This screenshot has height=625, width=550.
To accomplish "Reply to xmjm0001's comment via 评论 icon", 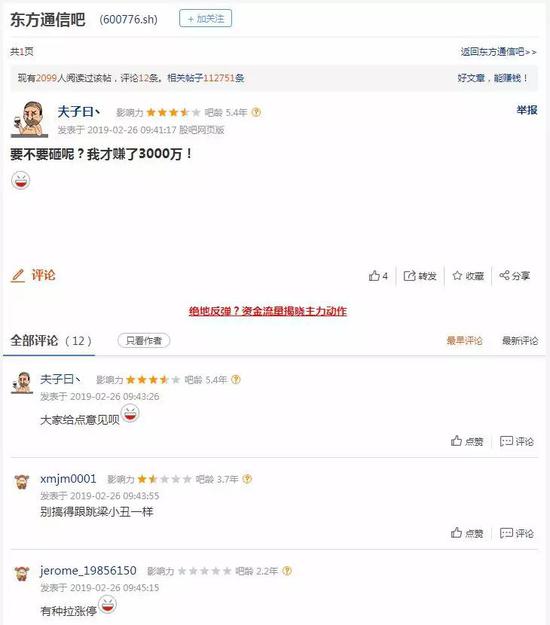I will (x=517, y=533).
